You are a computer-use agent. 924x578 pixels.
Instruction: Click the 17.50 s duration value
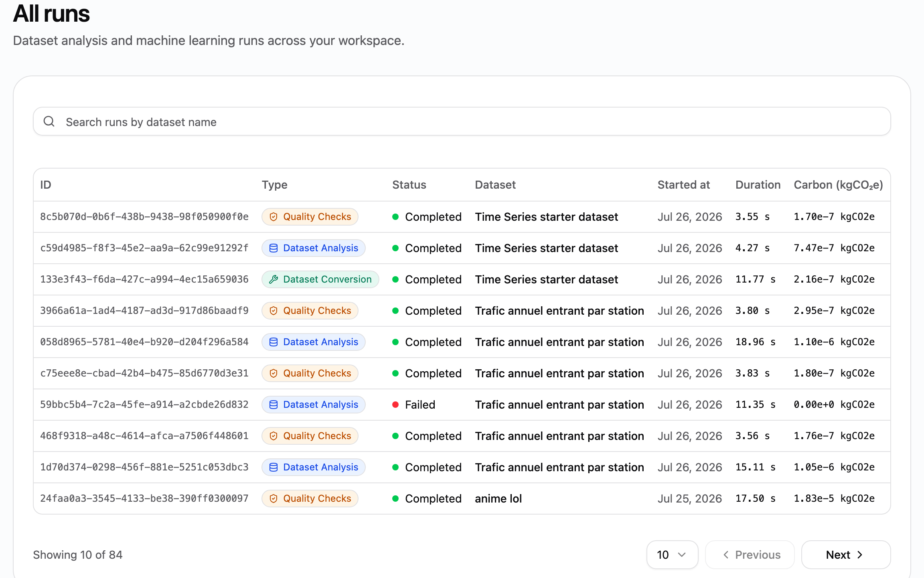tap(756, 499)
